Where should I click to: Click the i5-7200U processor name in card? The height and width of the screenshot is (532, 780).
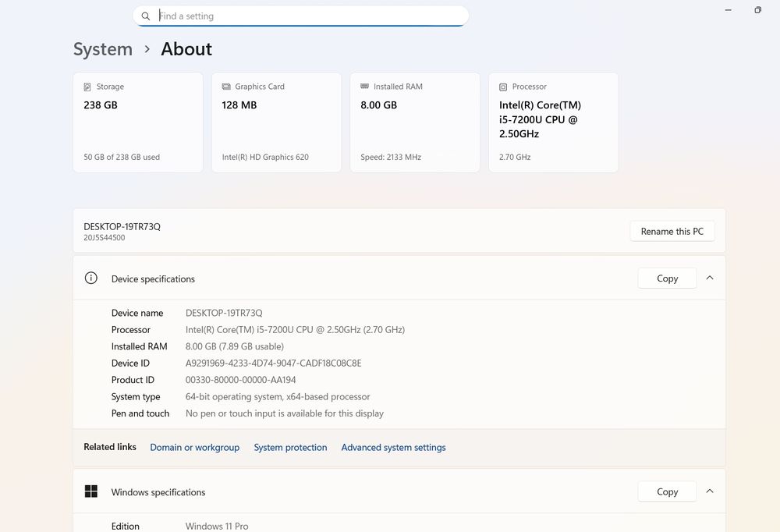(540, 119)
